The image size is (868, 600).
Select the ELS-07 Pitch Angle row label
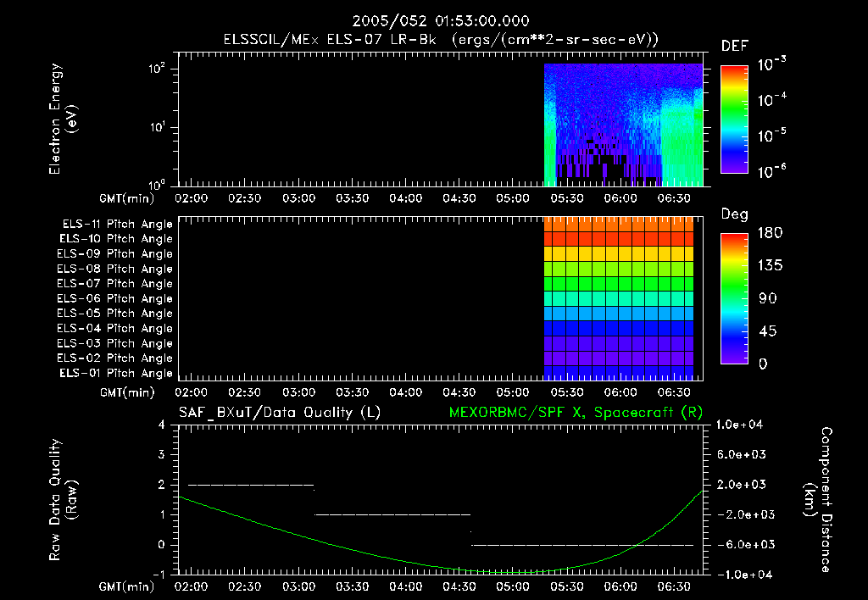coord(115,283)
